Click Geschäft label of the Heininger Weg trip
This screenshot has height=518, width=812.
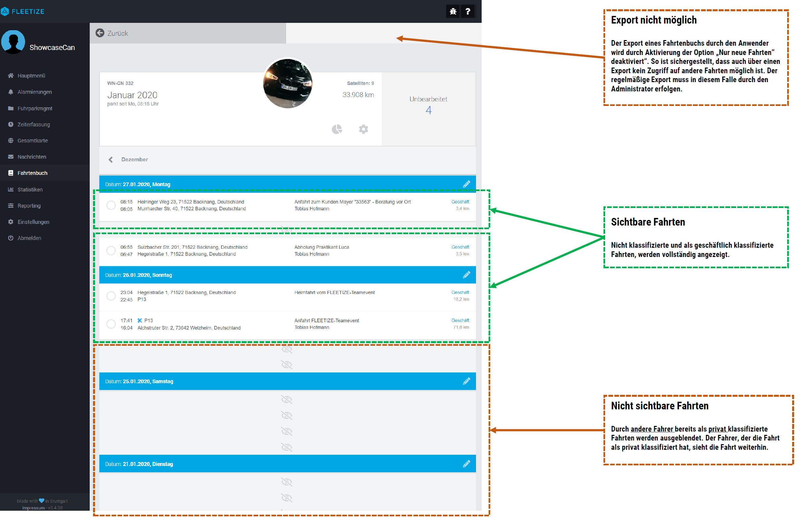point(460,202)
